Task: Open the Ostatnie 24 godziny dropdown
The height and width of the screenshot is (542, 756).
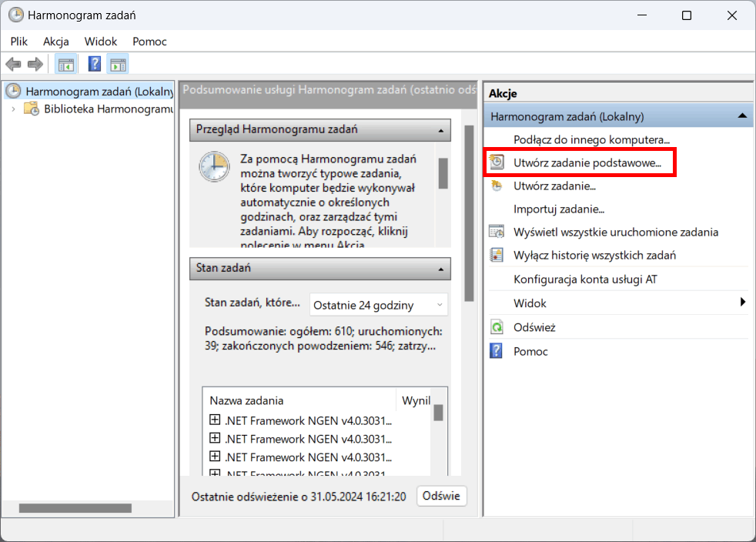Action: pos(378,305)
